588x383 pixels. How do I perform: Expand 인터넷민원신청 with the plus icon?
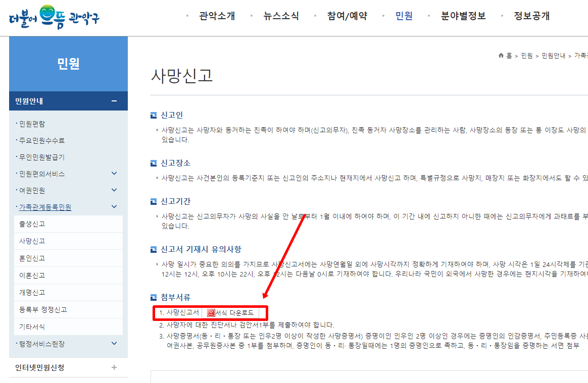pyautogui.click(x=114, y=368)
